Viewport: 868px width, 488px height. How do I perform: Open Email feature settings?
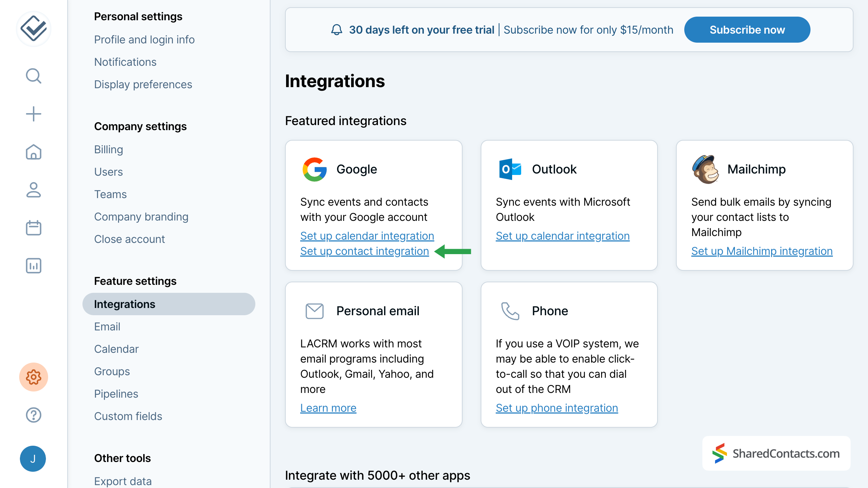pyautogui.click(x=107, y=326)
